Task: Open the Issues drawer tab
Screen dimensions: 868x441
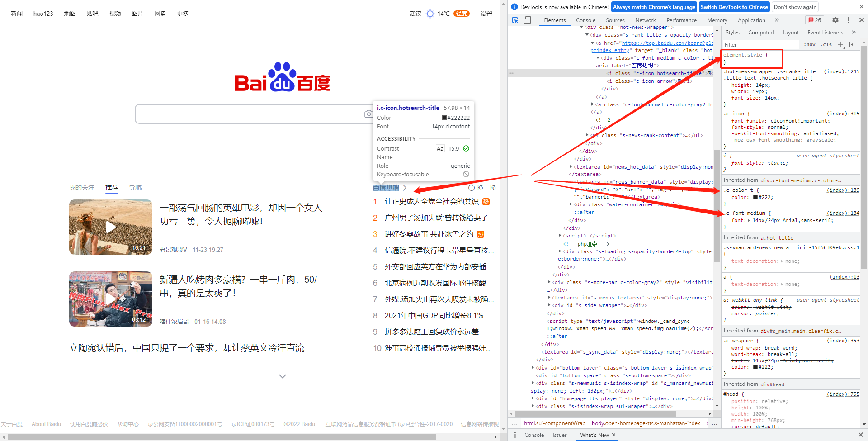Action: click(560, 435)
